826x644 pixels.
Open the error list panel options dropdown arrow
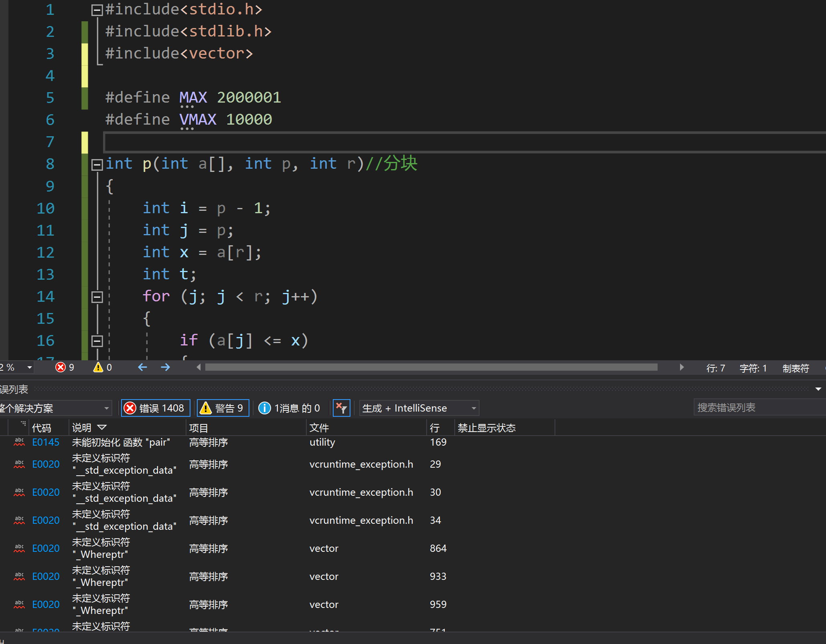tap(818, 389)
